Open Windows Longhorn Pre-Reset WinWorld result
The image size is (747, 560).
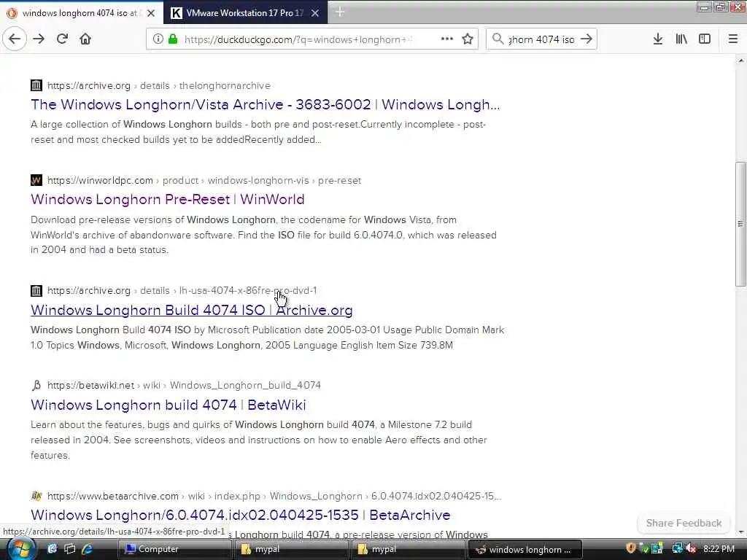168,199
